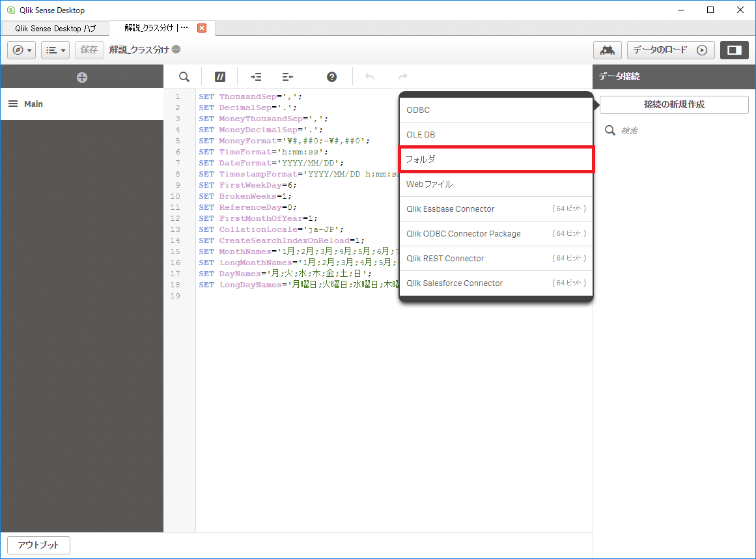Click script line SET BrokenWeeks=1
Screen dimensions: 756x559
[x=245, y=196]
